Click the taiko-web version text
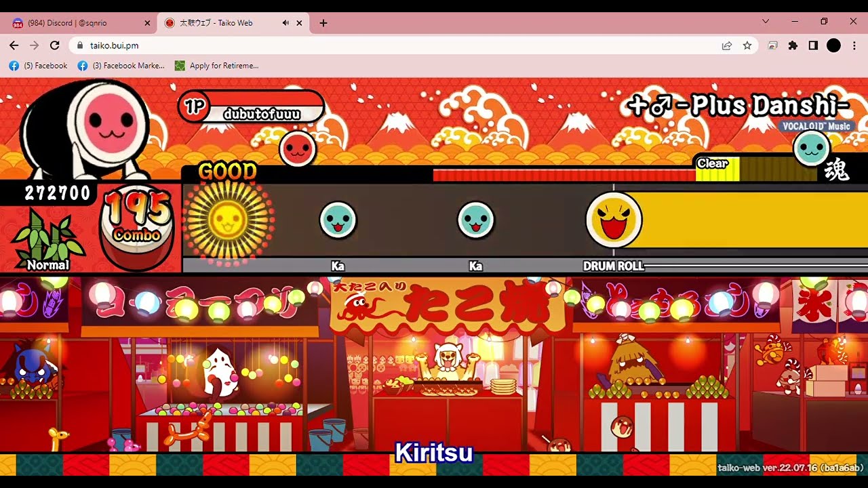The height and width of the screenshot is (488, 868). point(791,468)
